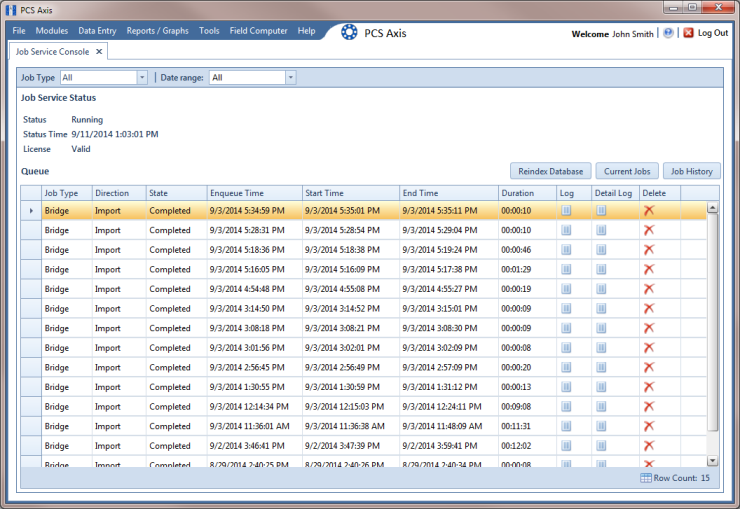This screenshot has width=740, height=509.
Task: Select the Job Service Console tab
Action: pyautogui.click(x=52, y=51)
